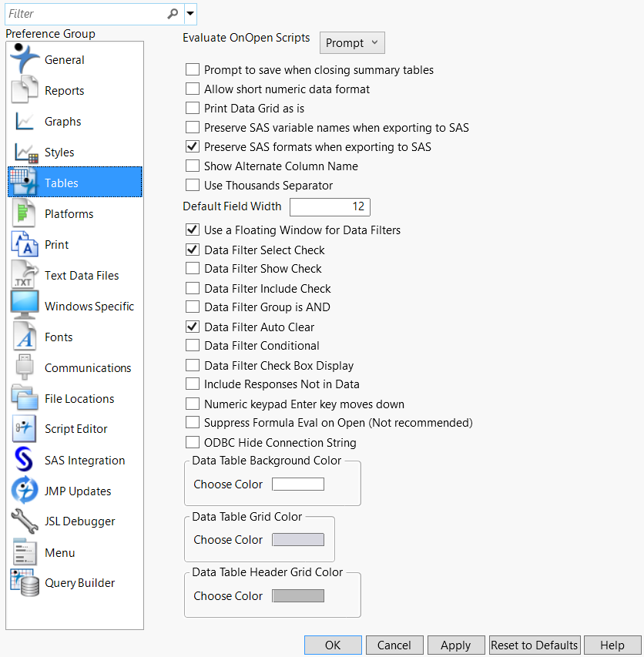Click the Apply button
Image resolution: width=644 pixels, height=657 pixels.
(x=456, y=645)
